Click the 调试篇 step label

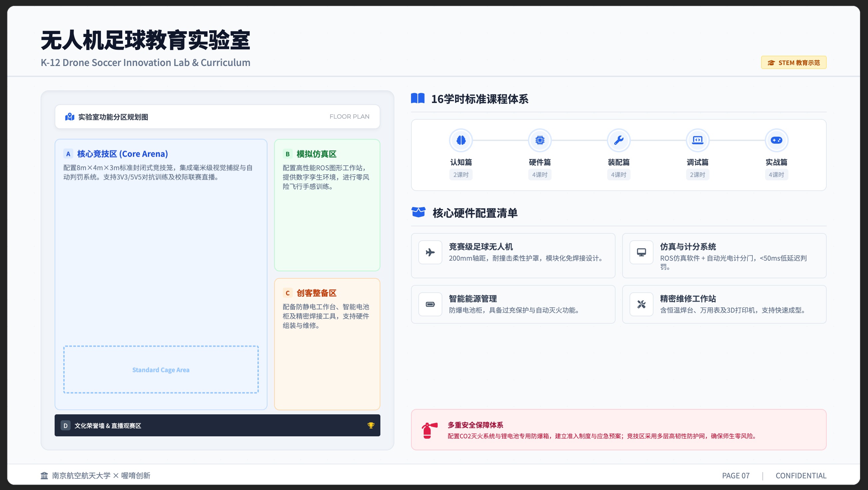click(697, 162)
